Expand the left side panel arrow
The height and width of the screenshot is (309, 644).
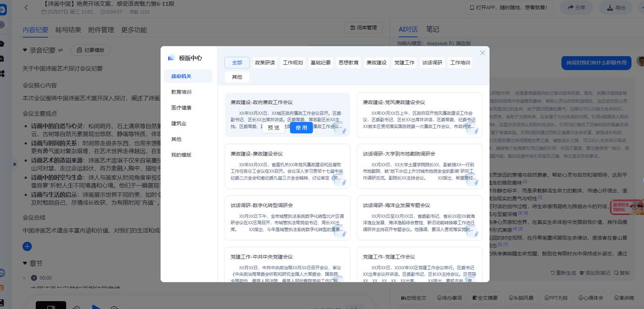point(15,164)
